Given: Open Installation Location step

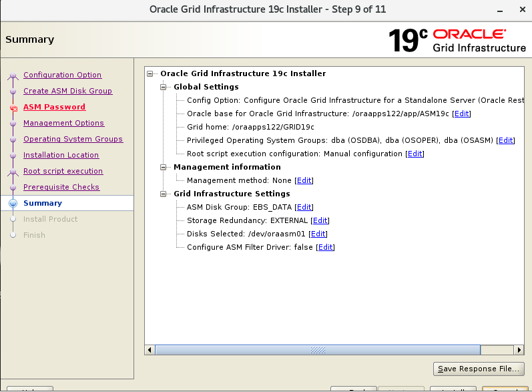Looking at the screenshot, I should click(x=61, y=155).
